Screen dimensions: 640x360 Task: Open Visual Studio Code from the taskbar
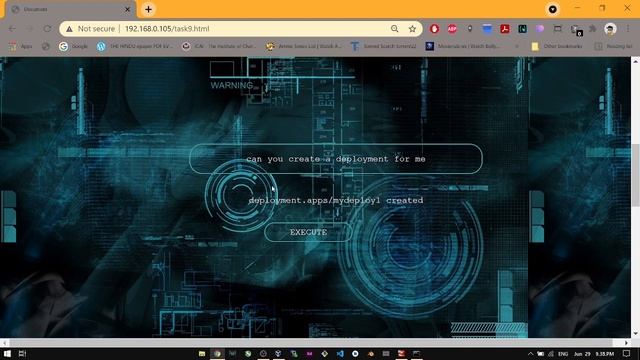tap(340, 353)
